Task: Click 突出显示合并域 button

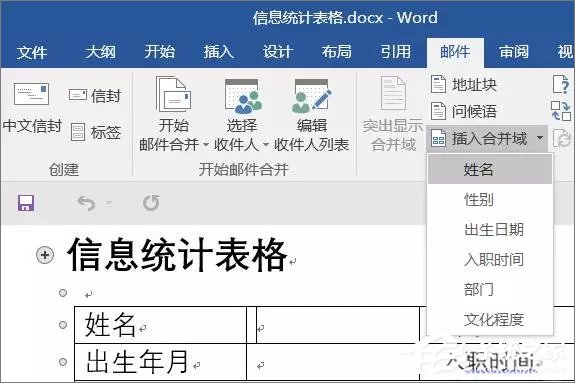Action: tap(393, 114)
